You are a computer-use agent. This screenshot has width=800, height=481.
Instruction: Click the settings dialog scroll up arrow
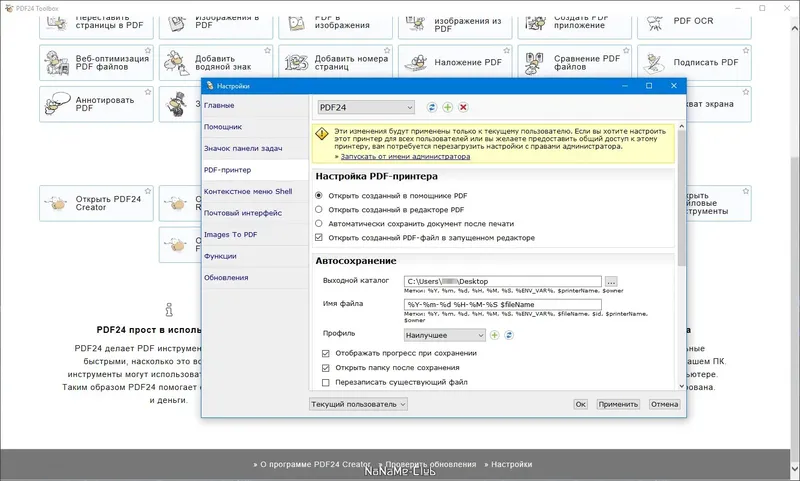coord(682,126)
